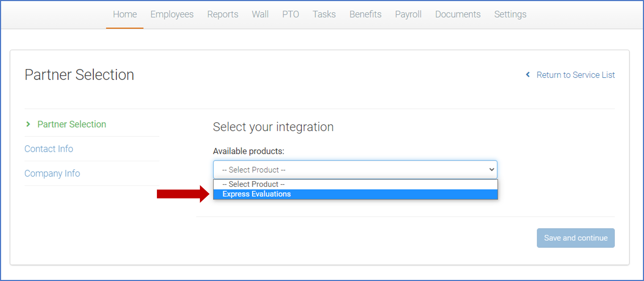Go to the Tasks tab
The image size is (644, 281).
pyautogui.click(x=324, y=14)
